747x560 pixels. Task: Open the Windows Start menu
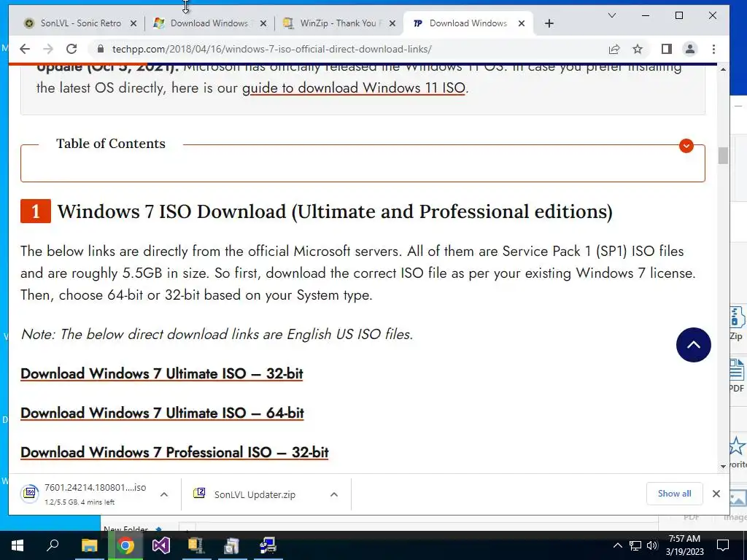pos(18,545)
